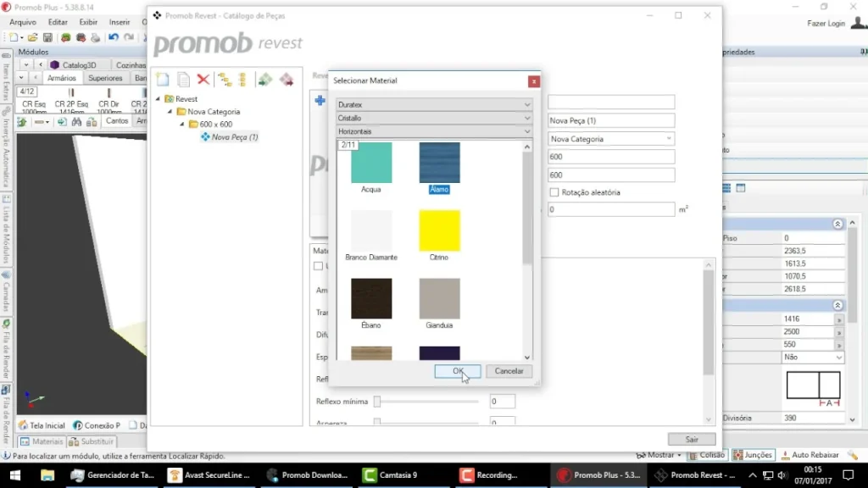Expand the Nova Categoria combo box
The height and width of the screenshot is (488, 868).
click(x=611, y=139)
